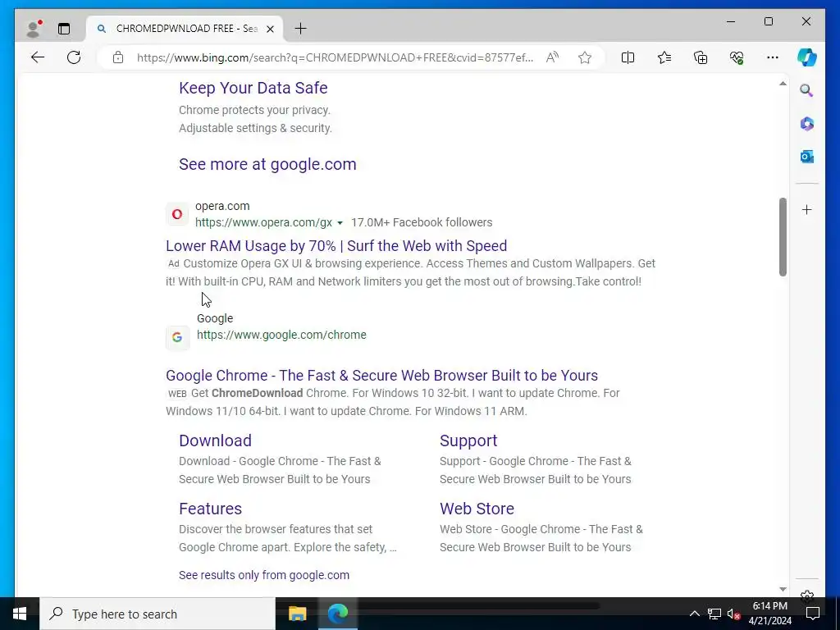Open the tab actions menu icon
Image resolution: width=840 pixels, height=630 pixels.
(x=64, y=29)
